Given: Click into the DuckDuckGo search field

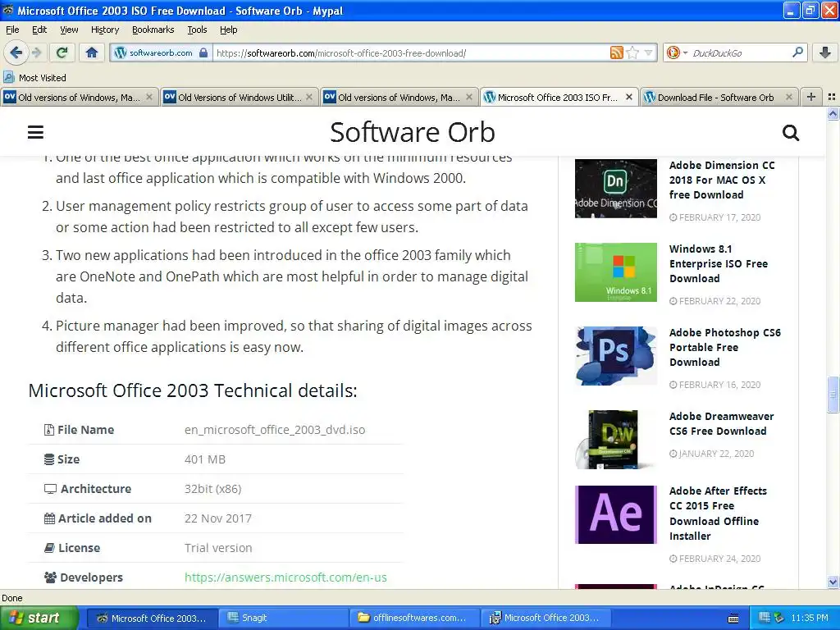Looking at the screenshot, I should [x=739, y=52].
